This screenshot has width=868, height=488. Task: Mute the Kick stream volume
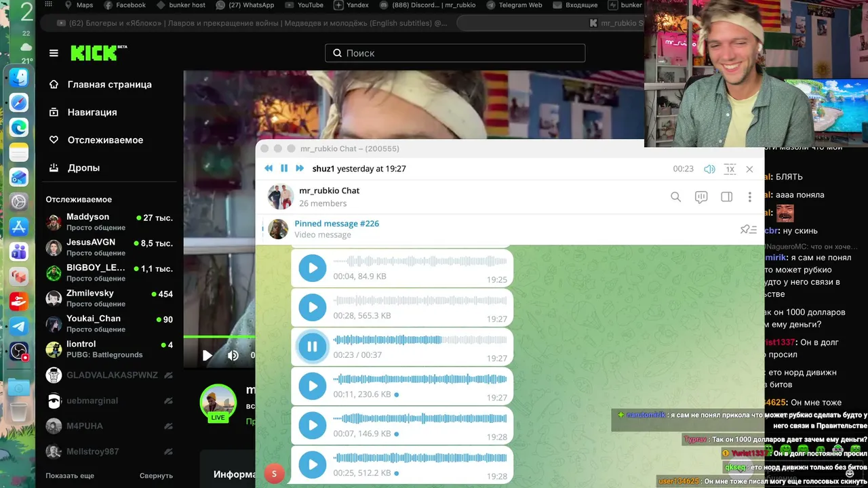pos(233,355)
